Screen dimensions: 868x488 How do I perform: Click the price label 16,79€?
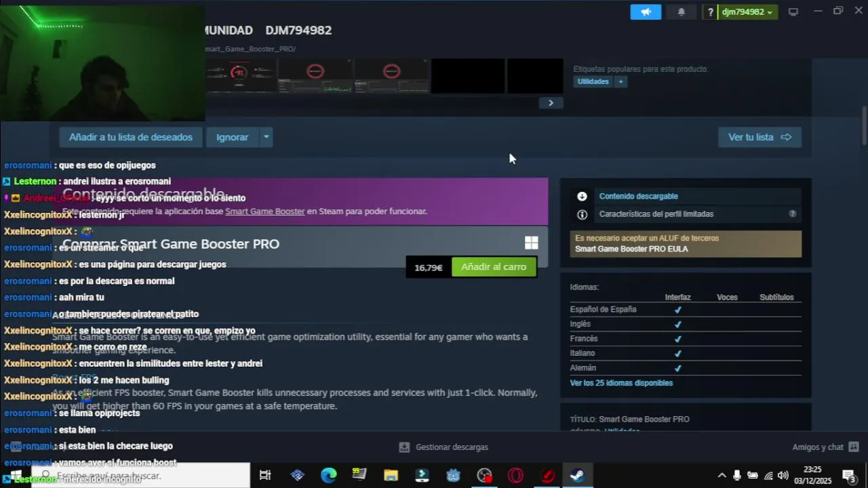429,268
